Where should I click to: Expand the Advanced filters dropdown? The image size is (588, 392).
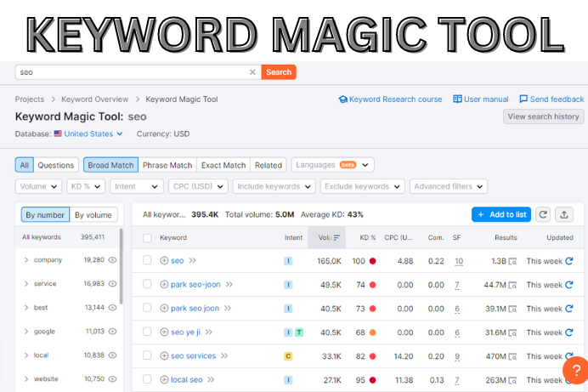pyautogui.click(x=448, y=186)
